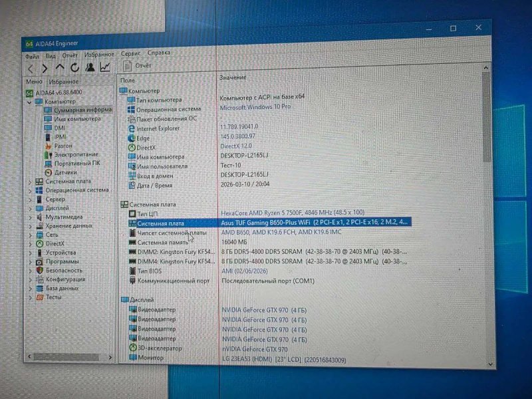Screen dimensions: 532x399
Task: Expand the Дисплей tree node
Action: [30, 209]
